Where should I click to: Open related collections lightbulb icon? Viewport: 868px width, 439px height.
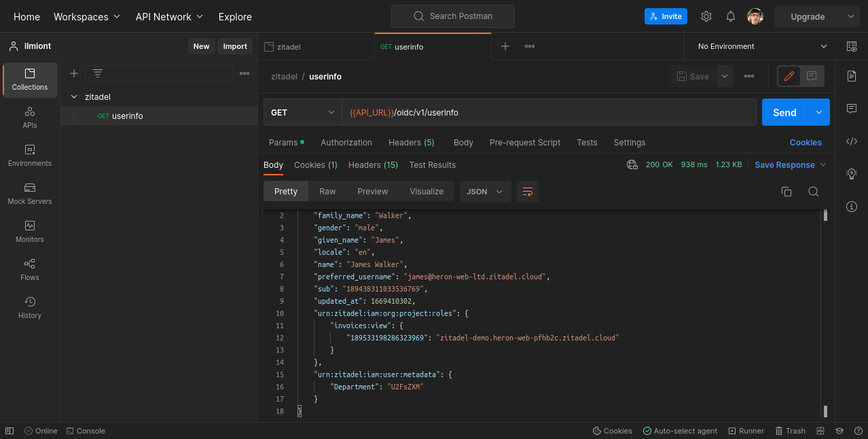tap(852, 174)
